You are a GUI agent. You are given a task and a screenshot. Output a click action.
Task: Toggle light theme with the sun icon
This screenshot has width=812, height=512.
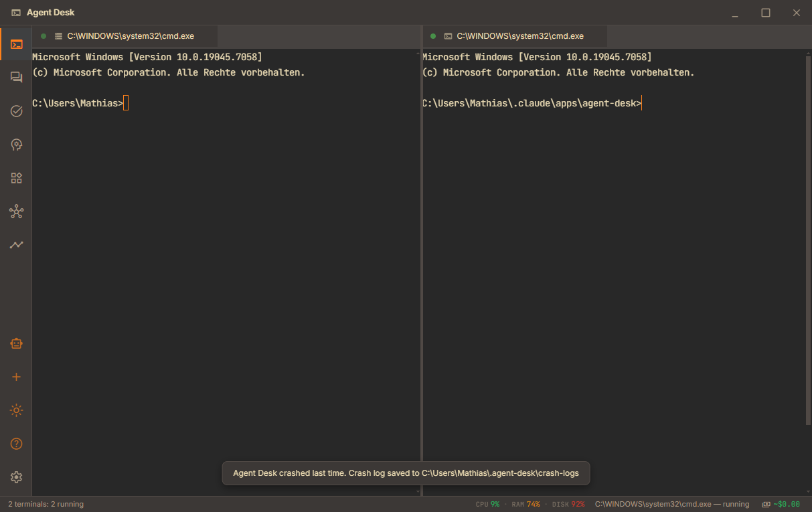coord(17,410)
